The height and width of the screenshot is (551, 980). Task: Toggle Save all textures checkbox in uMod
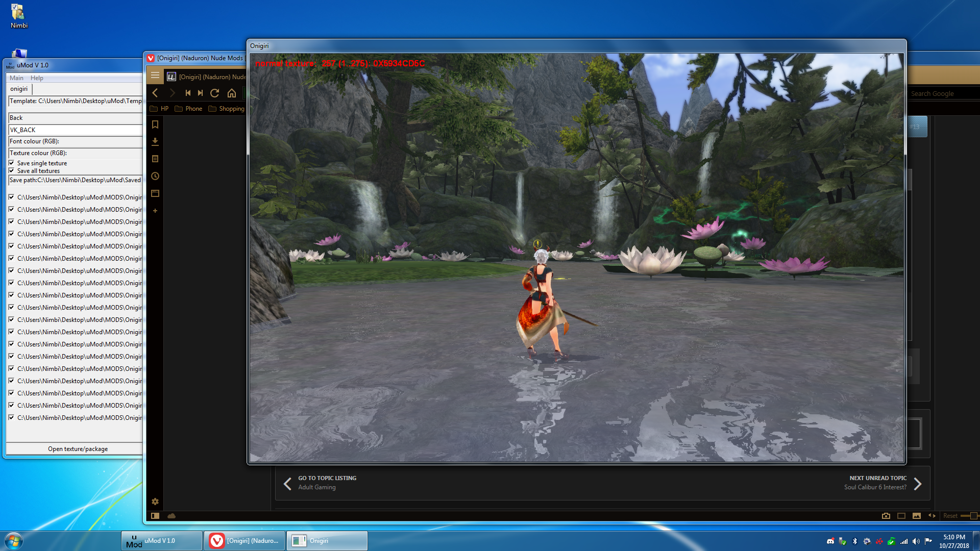click(x=12, y=170)
